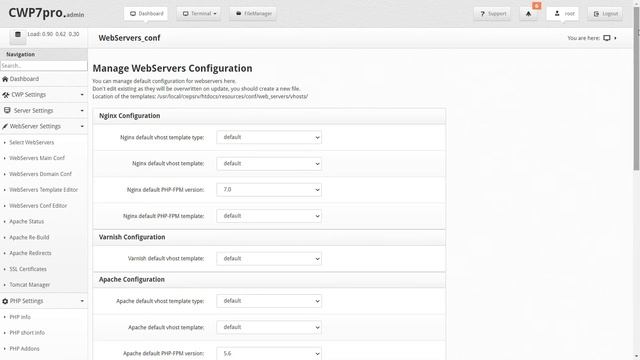The height and width of the screenshot is (360, 640).
Task: Open Select WebServers page
Action: (x=31, y=142)
